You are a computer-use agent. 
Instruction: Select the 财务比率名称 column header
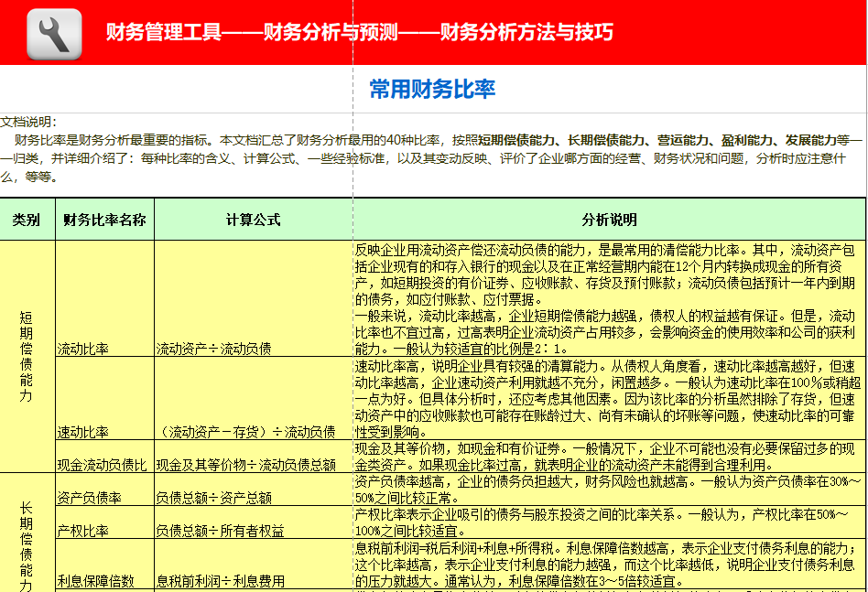click(x=105, y=219)
